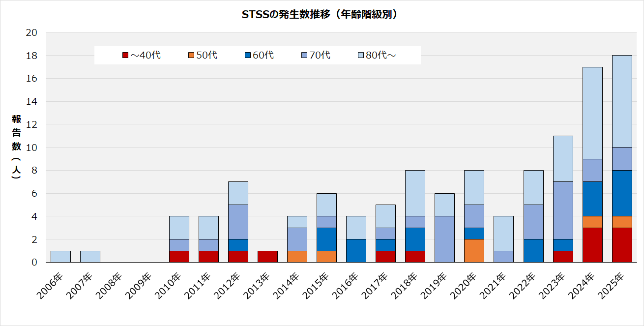Click the 80代～ legend entry

pos(377,56)
